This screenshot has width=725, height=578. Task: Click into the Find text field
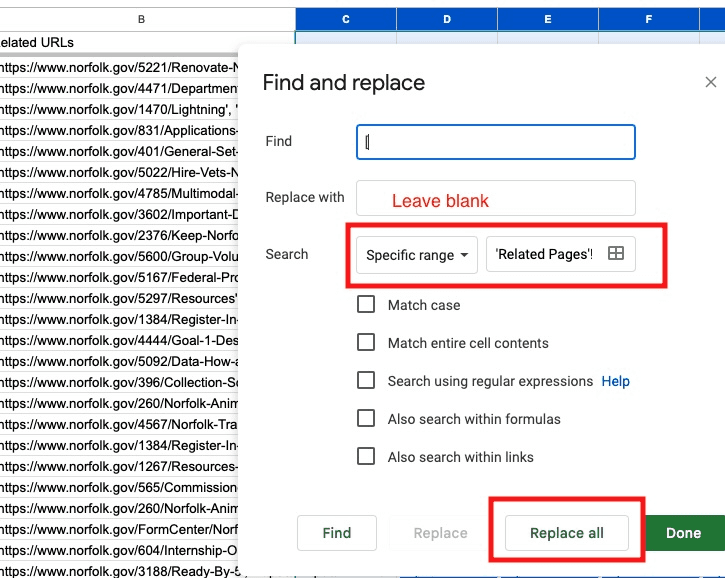pos(496,142)
